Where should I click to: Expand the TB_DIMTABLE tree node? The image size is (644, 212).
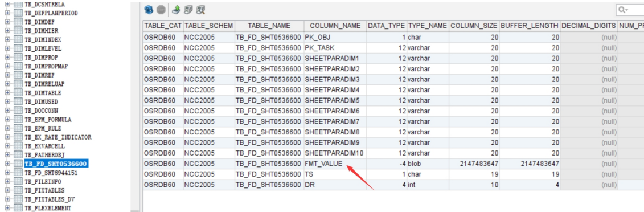7,93
